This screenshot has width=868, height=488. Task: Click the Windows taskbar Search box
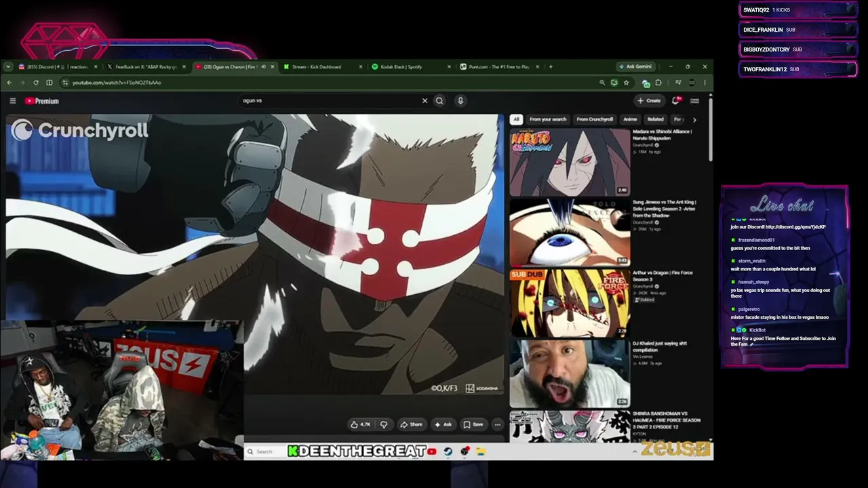point(264,451)
